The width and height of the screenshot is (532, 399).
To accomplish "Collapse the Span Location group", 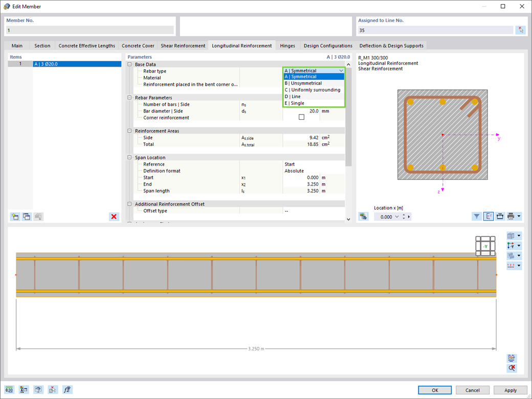I will click(x=129, y=158).
